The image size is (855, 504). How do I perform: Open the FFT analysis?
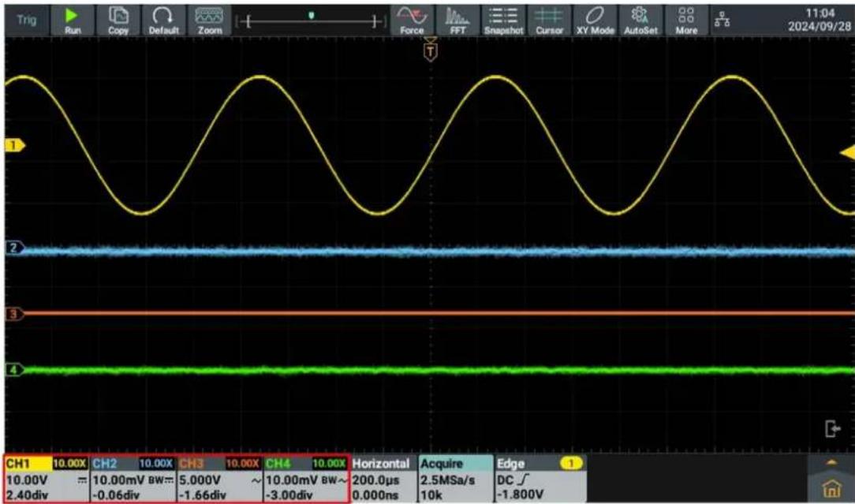click(x=457, y=21)
